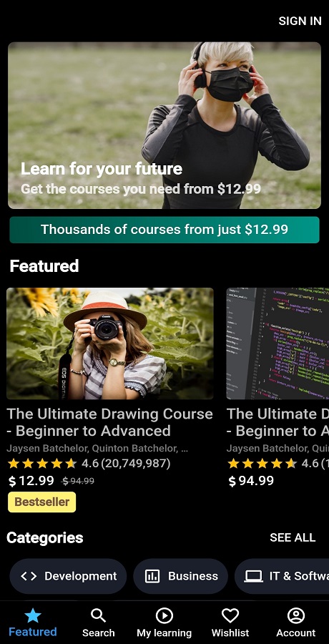The width and height of the screenshot is (329, 644).
Task: Open the photographer course thumbnail
Action: (x=110, y=343)
